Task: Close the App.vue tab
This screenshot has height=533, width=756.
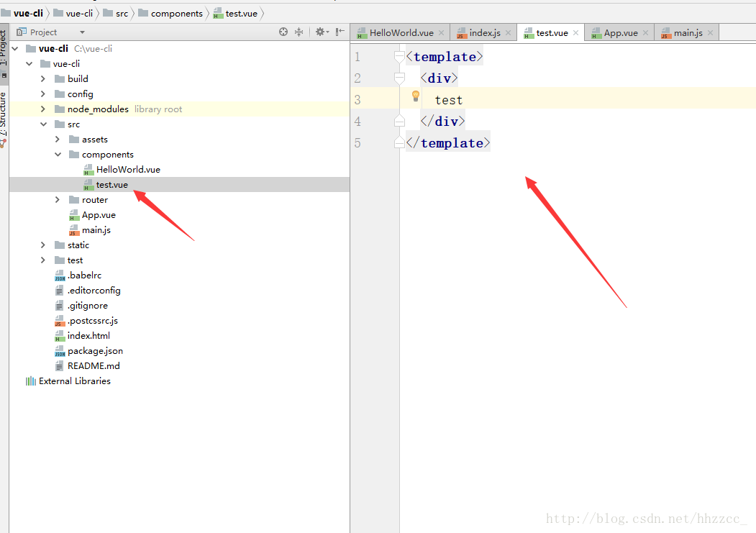Action: [646, 33]
